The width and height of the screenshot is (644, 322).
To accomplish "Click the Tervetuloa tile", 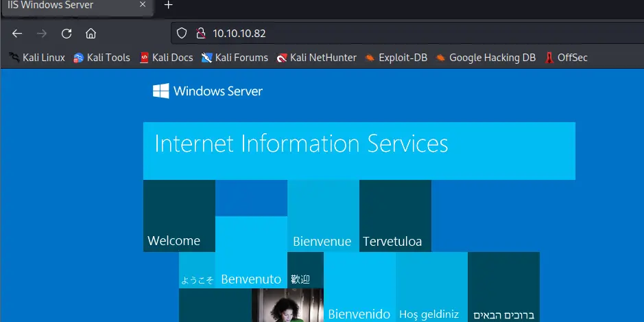I will tap(395, 216).
